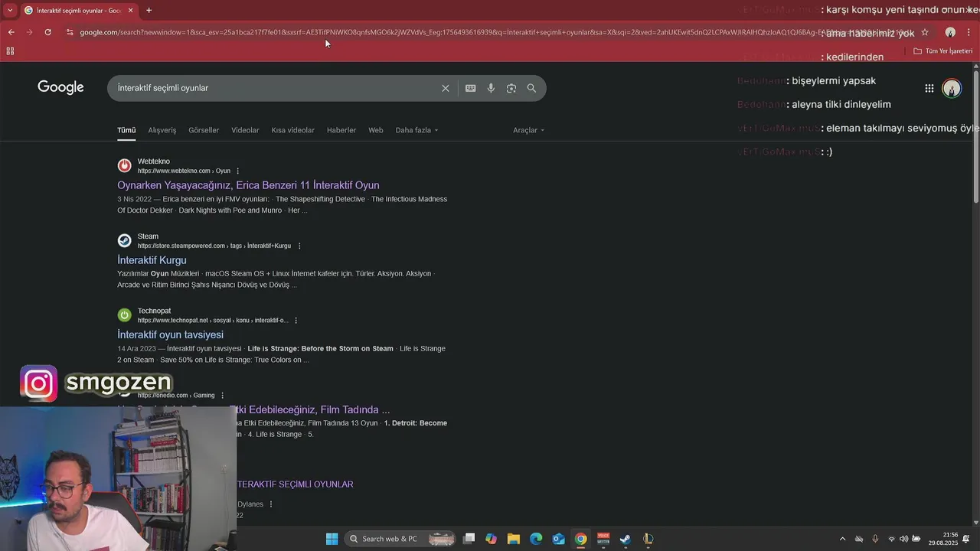
Task: Open the bookmarks bar apps shortcut
Action: 10,51
